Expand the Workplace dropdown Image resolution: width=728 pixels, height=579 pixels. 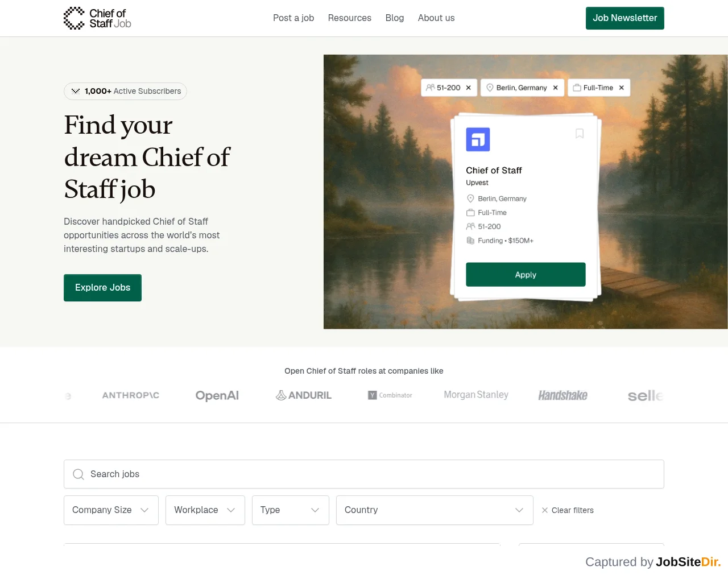[205, 510]
